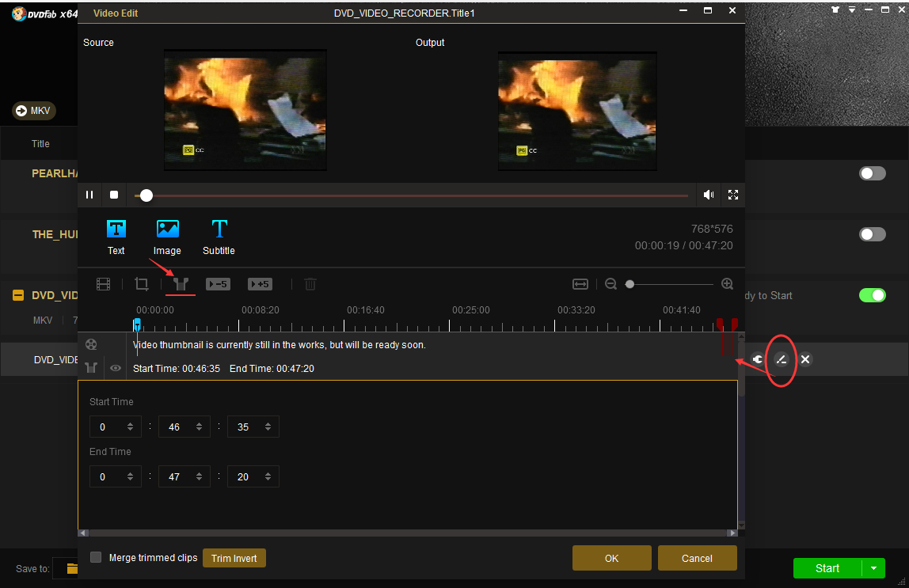The image size is (909, 588).
Task: Click the End Time minutes field showing 47
Action: [x=184, y=476]
